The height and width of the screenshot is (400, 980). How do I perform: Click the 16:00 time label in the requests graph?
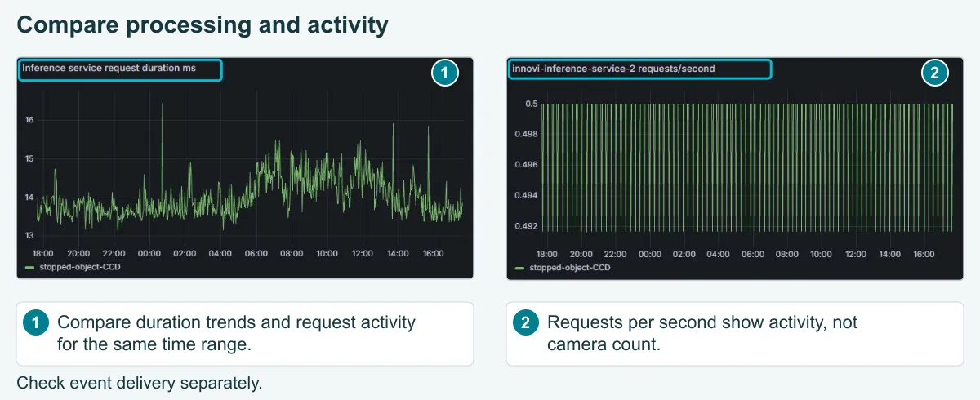pos(924,255)
